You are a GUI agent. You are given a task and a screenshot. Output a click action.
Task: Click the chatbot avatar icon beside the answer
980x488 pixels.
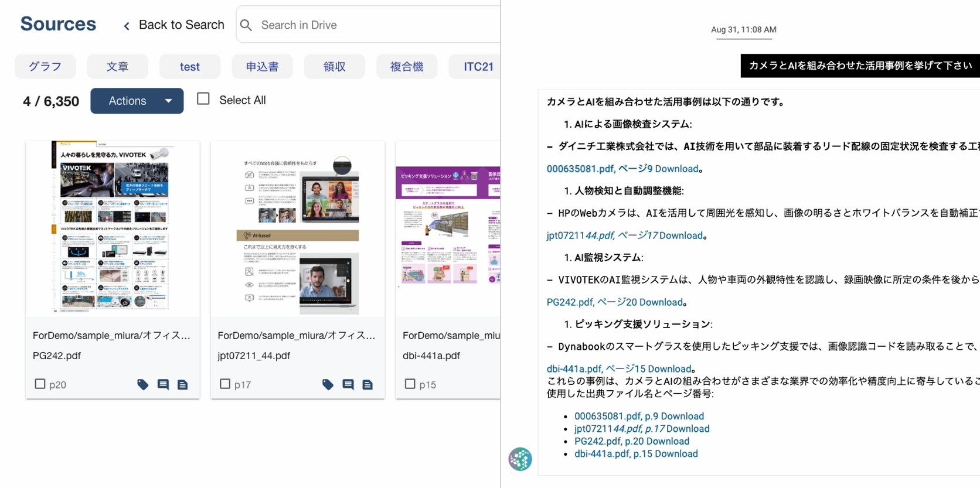pos(520,459)
